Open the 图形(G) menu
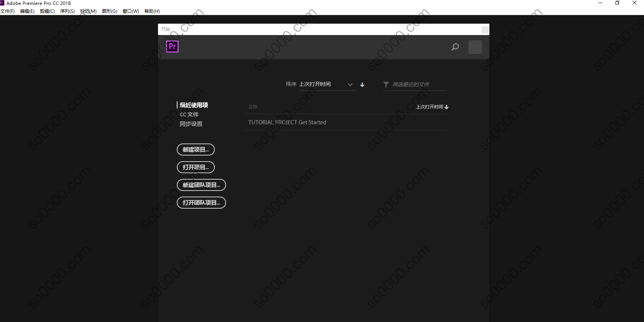The image size is (644, 322). click(x=109, y=11)
